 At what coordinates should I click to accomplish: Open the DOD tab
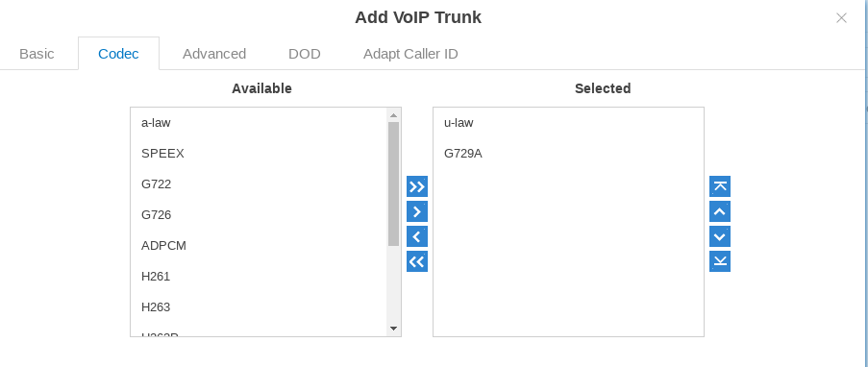coord(305,54)
